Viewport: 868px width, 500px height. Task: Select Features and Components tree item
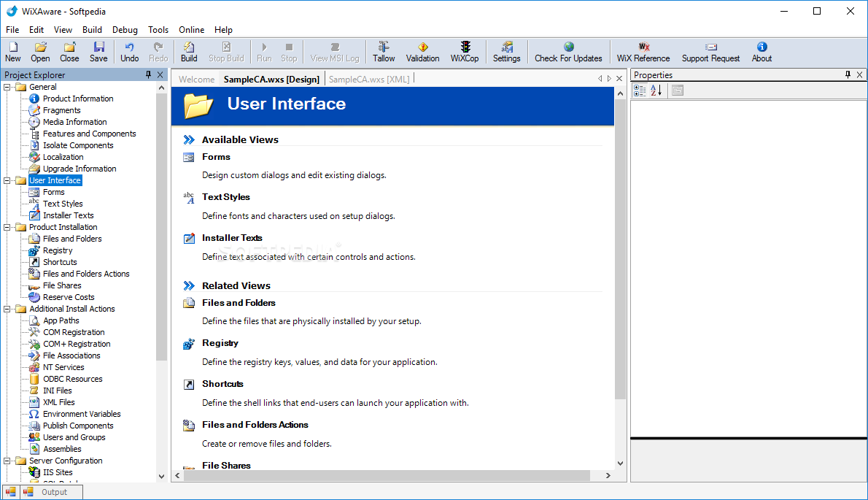click(x=89, y=134)
